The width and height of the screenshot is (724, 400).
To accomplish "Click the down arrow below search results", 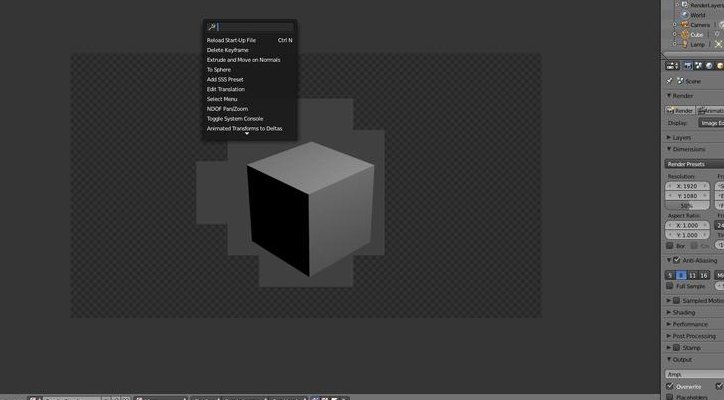I will 247,134.
